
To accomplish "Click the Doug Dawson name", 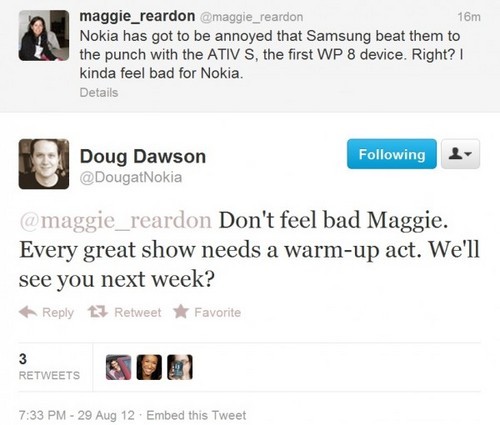I will click(x=143, y=156).
